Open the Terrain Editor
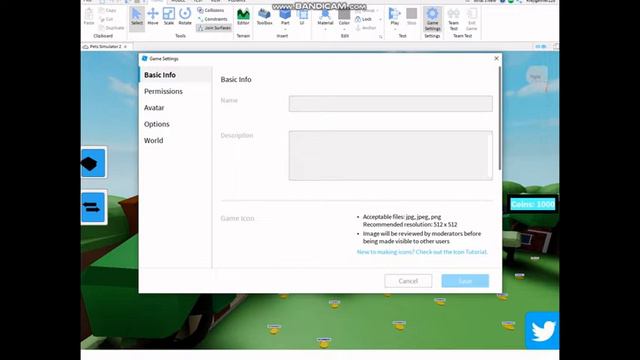Viewport: 640px width, 360px height. point(243,17)
